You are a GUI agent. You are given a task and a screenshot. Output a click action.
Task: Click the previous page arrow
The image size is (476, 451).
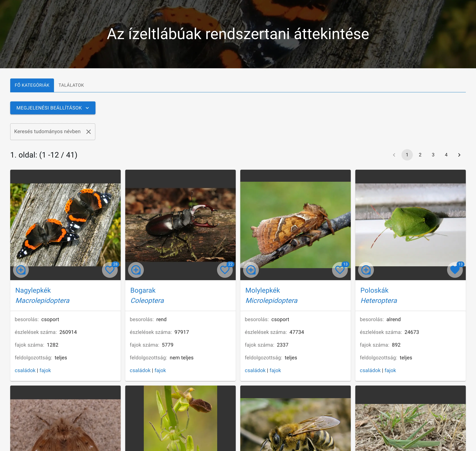pyautogui.click(x=394, y=155)
